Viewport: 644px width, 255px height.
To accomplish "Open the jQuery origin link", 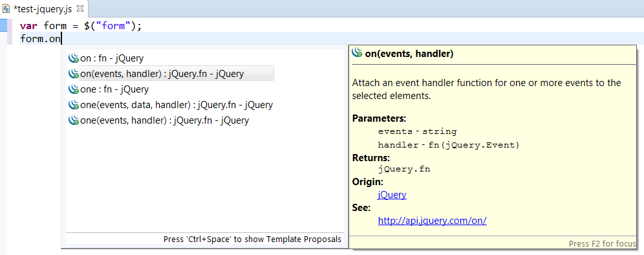I will [392, 195].
